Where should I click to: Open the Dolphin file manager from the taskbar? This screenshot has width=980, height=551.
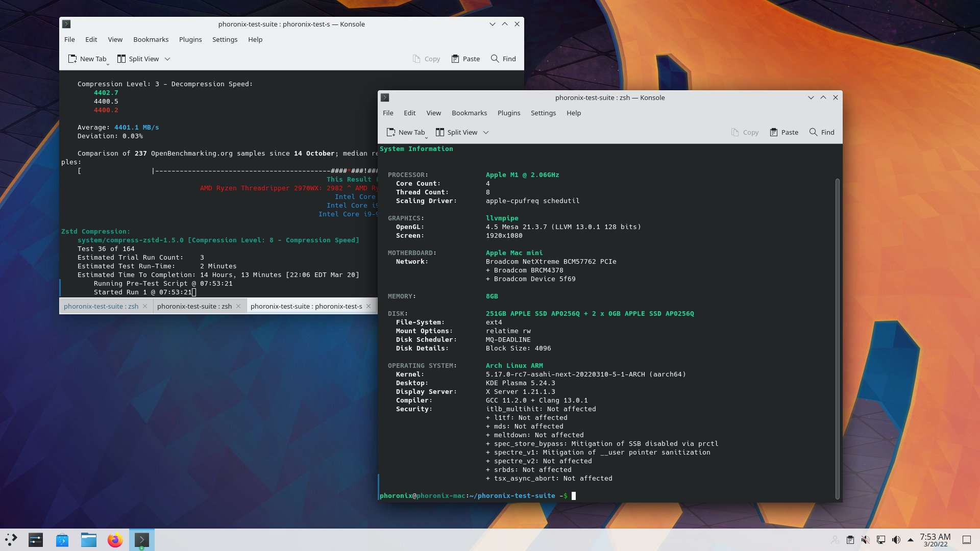[x=88, y=540]
